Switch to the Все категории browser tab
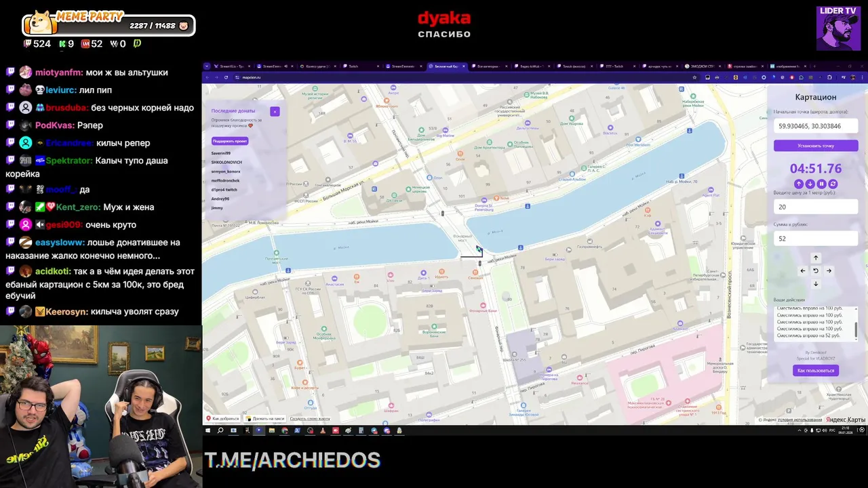The image size is (868, 488). click(488, 66)
